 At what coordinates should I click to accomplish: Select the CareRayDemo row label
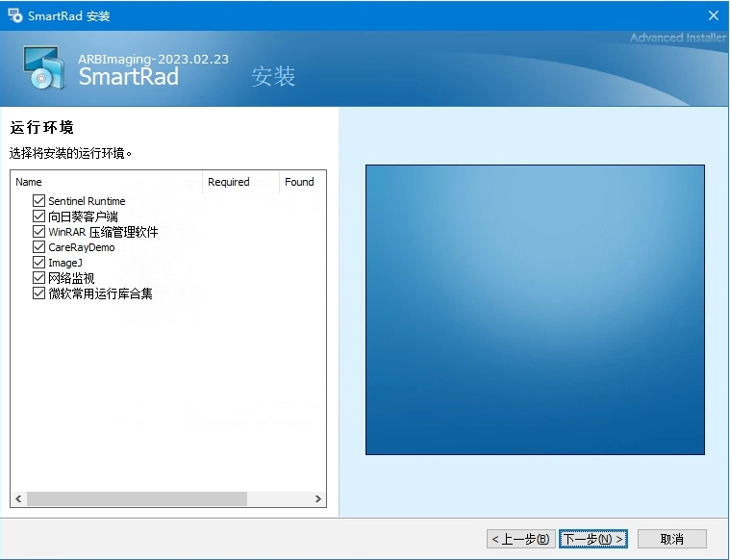coord(82,247)
